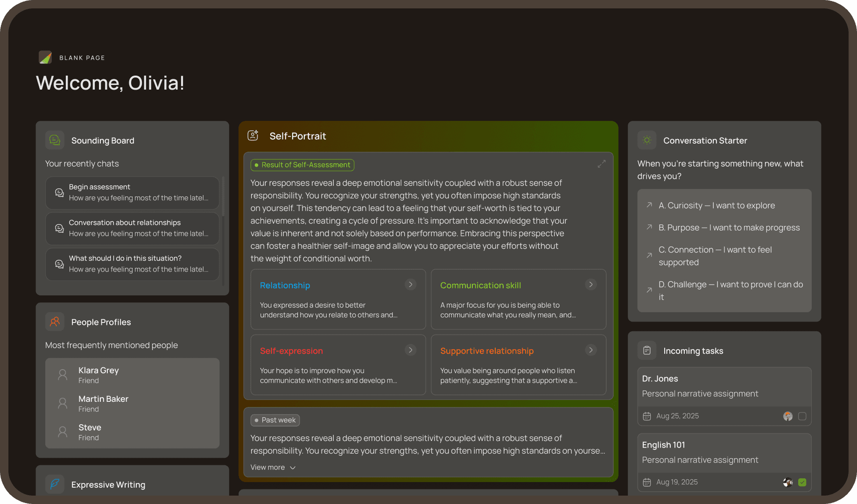
Task: Click Klara Grey's avatar icon
Action: (x=63, y=375)
